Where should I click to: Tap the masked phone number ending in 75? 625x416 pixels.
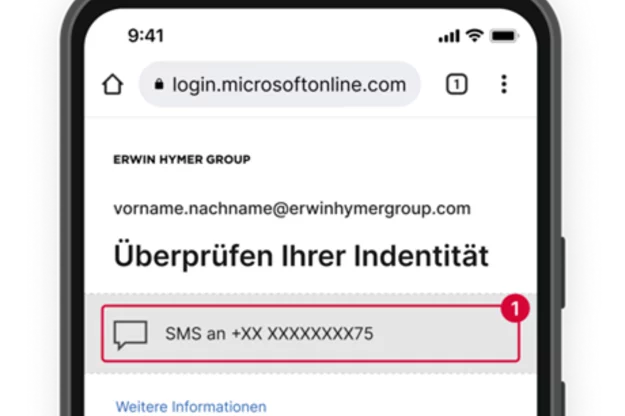tap(302, 334)
